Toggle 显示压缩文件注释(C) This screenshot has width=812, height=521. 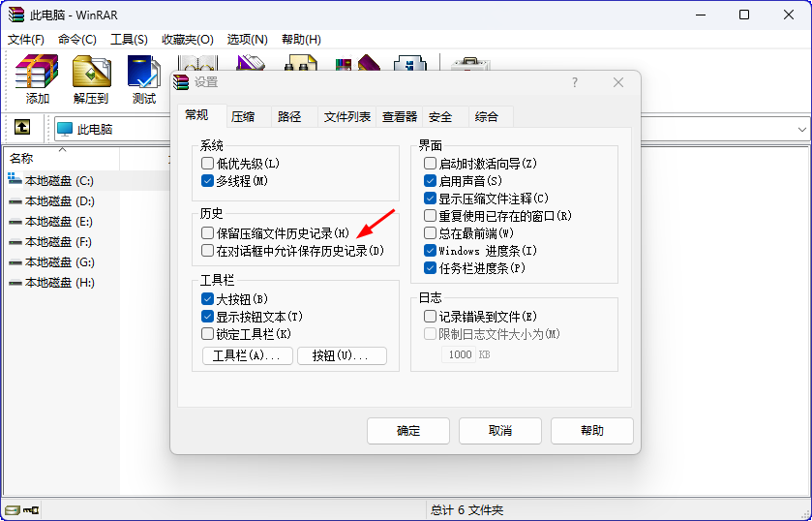(430, 198)
